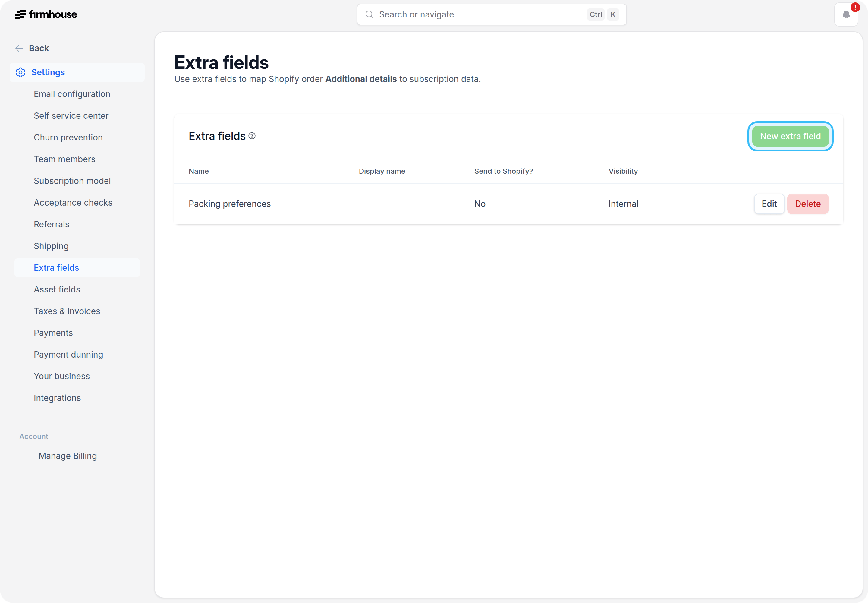The width and height of the screenshot is (868, 603).
Task: Open Subscription model settings
Action: pos(72,181)
